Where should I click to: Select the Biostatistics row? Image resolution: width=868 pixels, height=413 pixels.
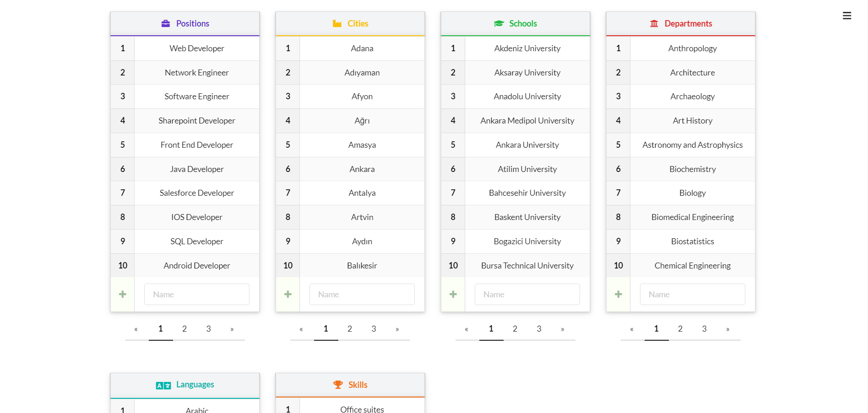point(681,241)
